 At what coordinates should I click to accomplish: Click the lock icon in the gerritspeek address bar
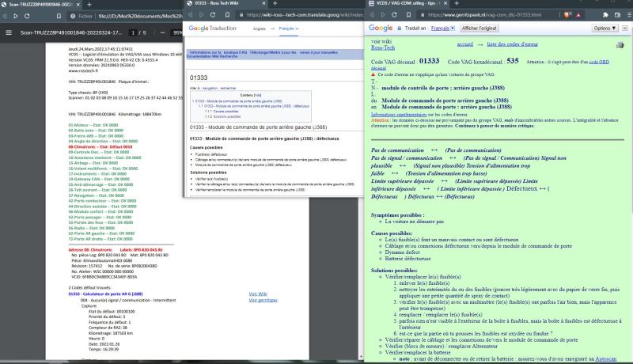coord(423,15)
